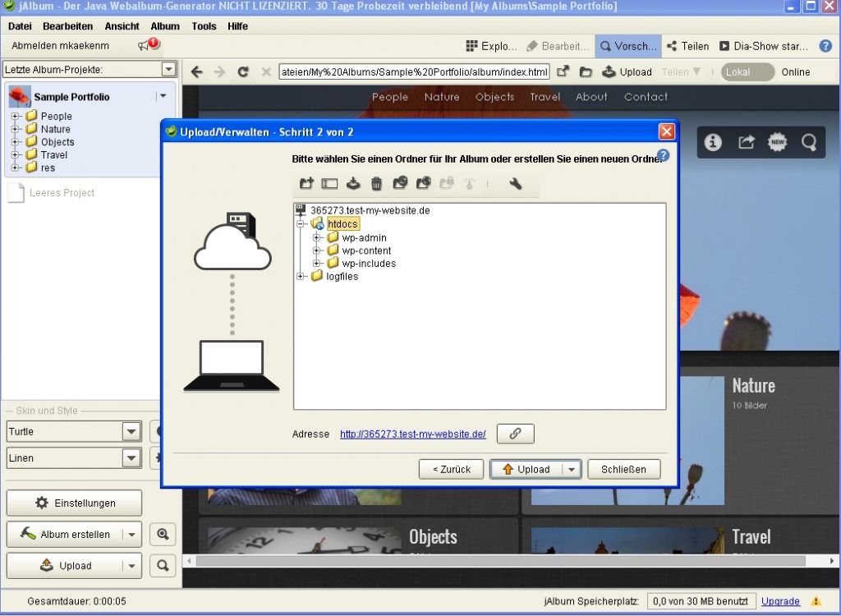The width and height of the screenshot is (841, 616).
Task: Click the help question mark in the upload dialog
Action: [663, 155]
